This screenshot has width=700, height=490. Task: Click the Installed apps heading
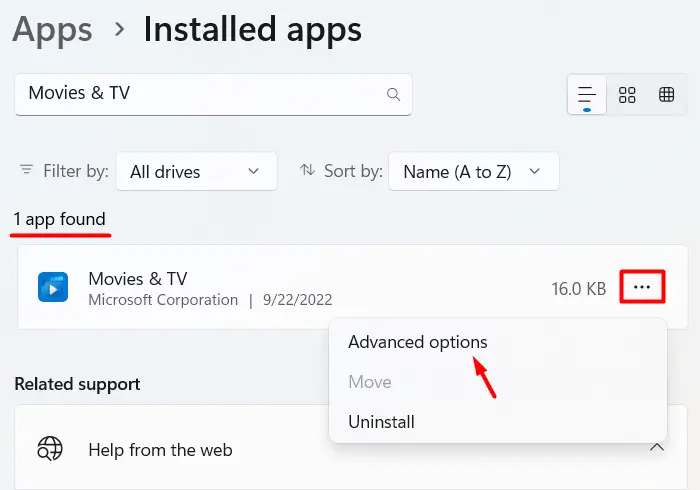pos(253,29)
